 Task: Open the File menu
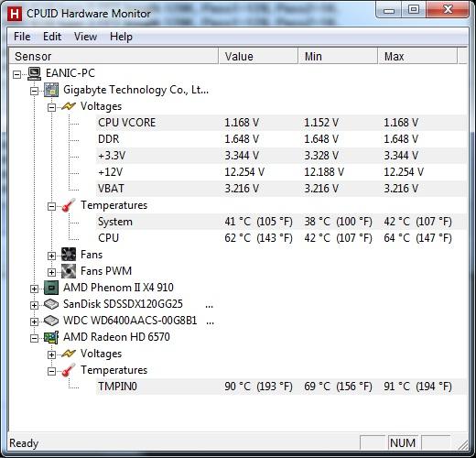pos(22,37)
